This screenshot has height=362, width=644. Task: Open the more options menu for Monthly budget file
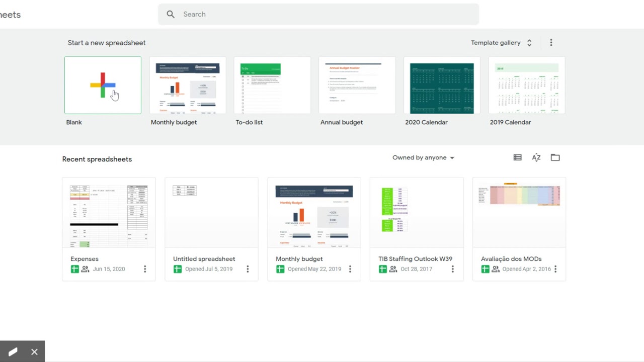coord(350,269)
